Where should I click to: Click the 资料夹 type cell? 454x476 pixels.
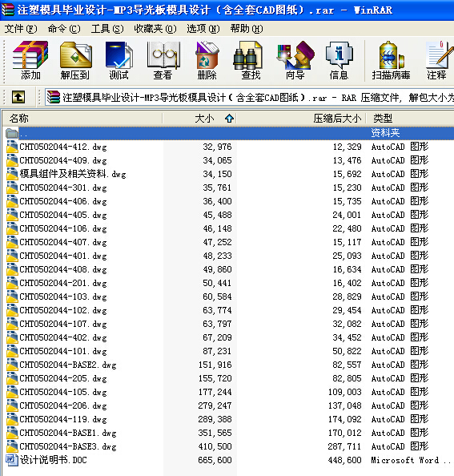click(x=385, y=133)
